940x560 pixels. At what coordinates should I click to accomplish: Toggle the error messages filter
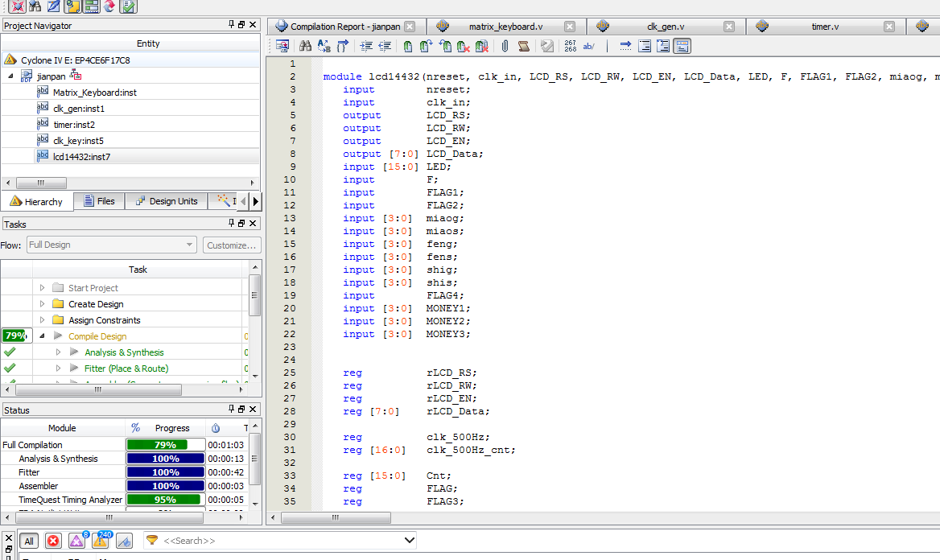click(53, 541)
